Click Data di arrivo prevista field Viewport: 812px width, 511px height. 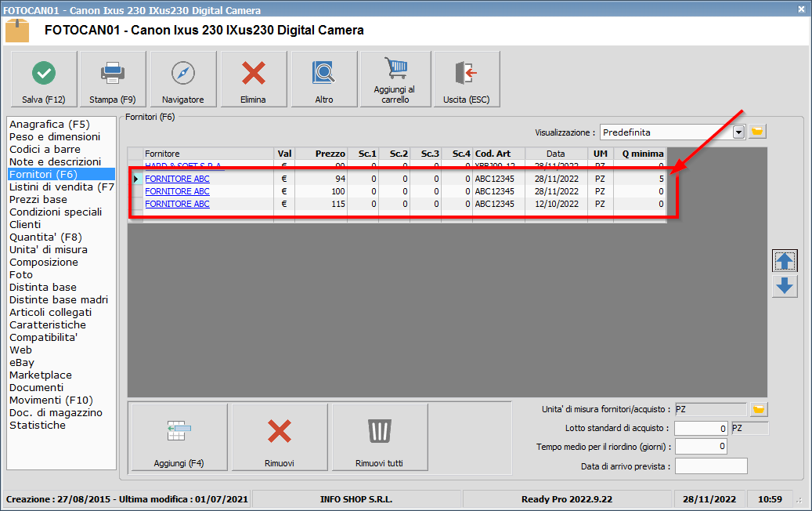(711, 466)
